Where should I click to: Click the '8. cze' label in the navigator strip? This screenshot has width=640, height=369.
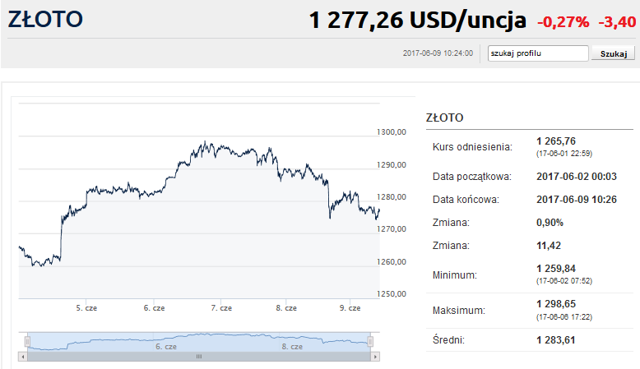[292, 347]
